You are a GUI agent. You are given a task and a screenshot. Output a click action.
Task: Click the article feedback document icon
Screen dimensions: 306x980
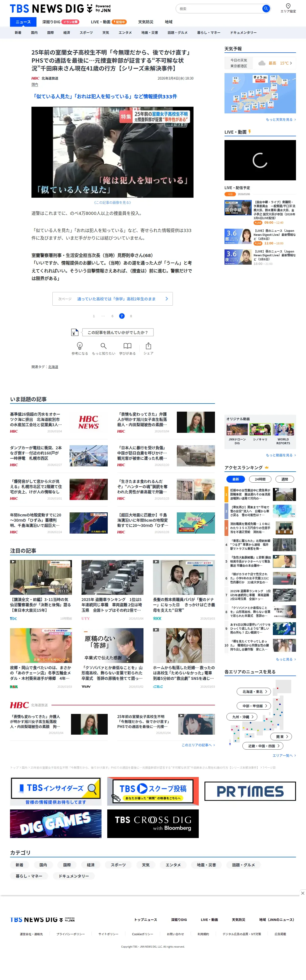[x=75, y=332]
